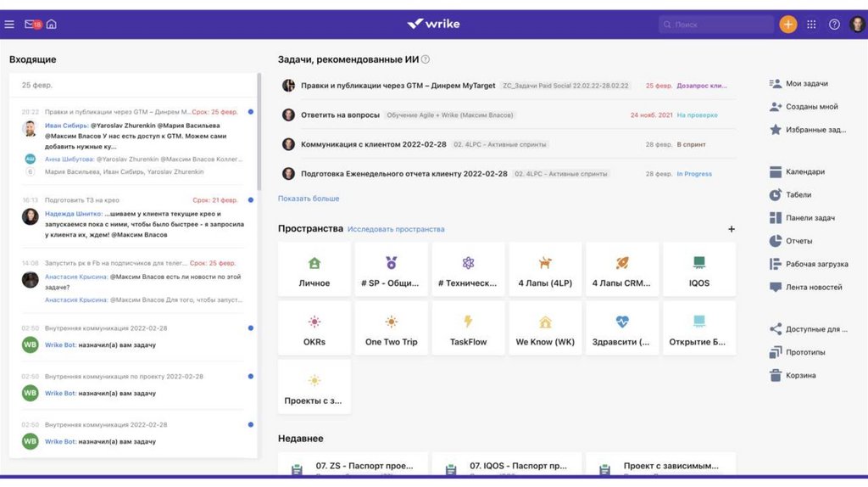Click Wrike Bot in Внутренняя коммуникация по проекту
Image resolution: width=868 pixels, height=487 pixels.
point(60,394)
